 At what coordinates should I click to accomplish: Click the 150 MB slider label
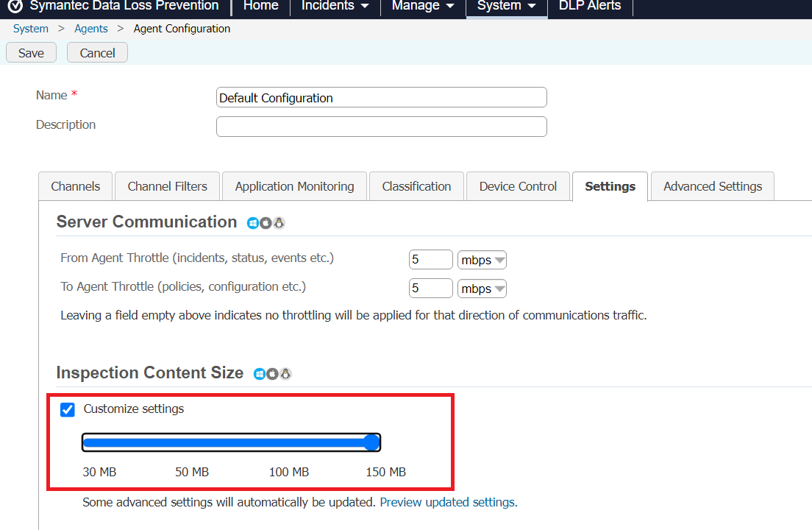pyautogui.click(x=386, y=472)
